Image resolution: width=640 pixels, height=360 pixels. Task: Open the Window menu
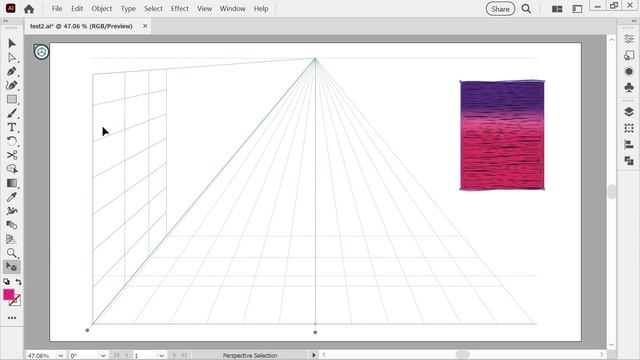coord(232,9)
